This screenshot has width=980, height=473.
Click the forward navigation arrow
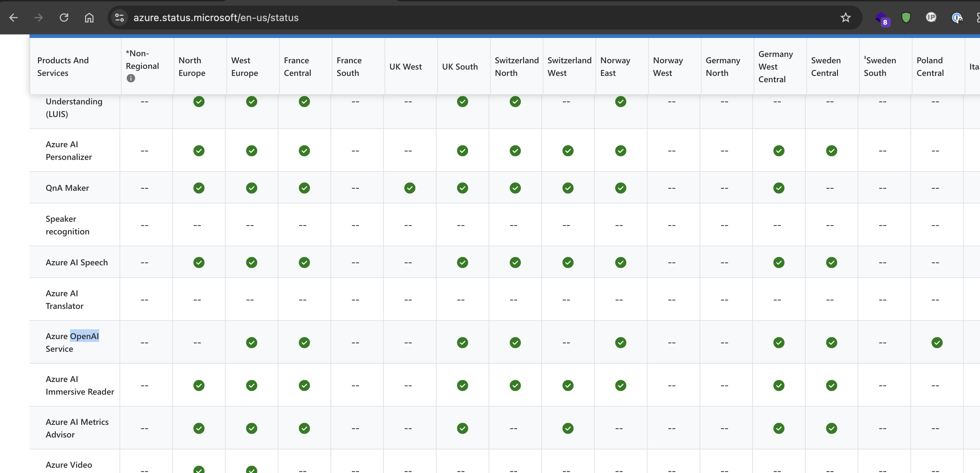coord(38,18)
